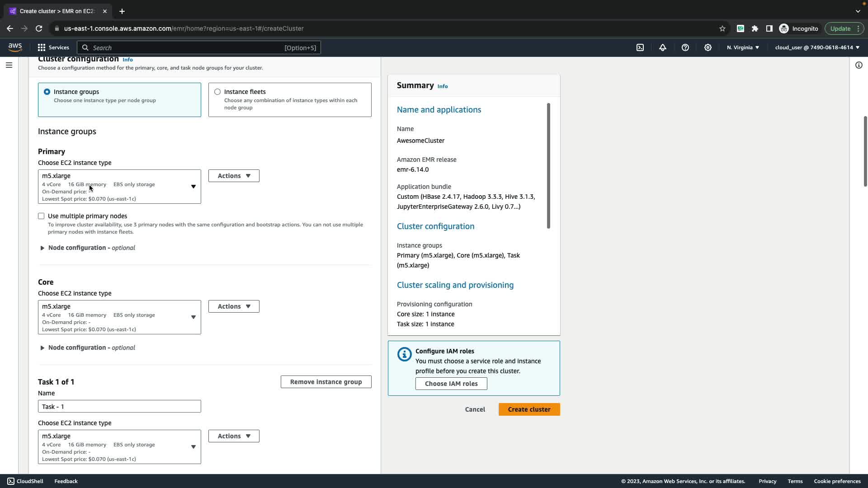Open the Primary EC2 instance type dropdown
The image size is (868, 488).
pos(119,187)
